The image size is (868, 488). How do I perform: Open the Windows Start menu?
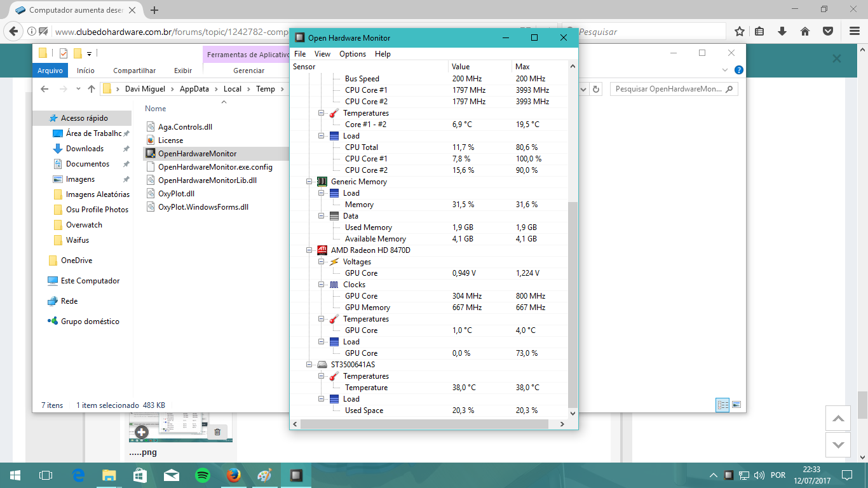[15, 475]
